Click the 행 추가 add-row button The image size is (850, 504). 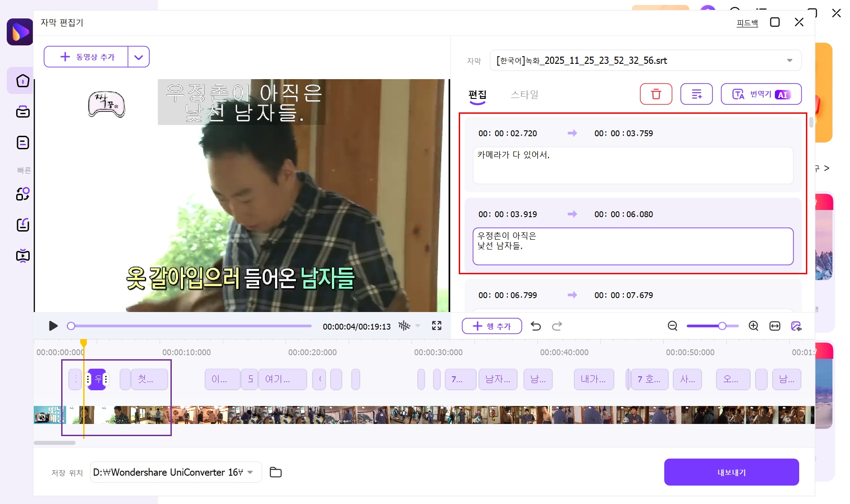(x=492, y=326)
